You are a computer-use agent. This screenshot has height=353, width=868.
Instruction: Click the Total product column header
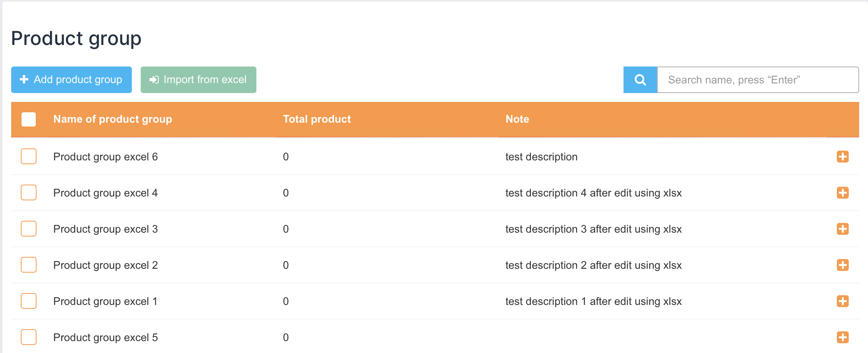[x=317, y=119]
